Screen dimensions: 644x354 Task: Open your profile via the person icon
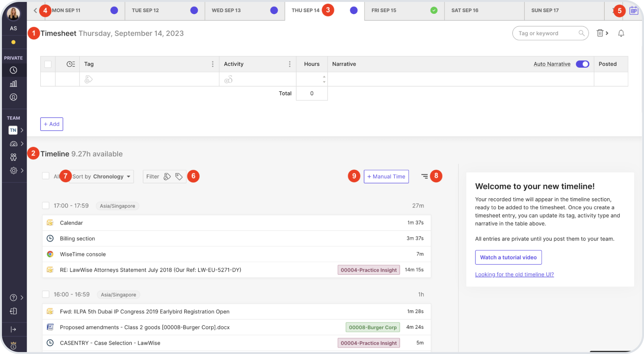click(13, 97)
